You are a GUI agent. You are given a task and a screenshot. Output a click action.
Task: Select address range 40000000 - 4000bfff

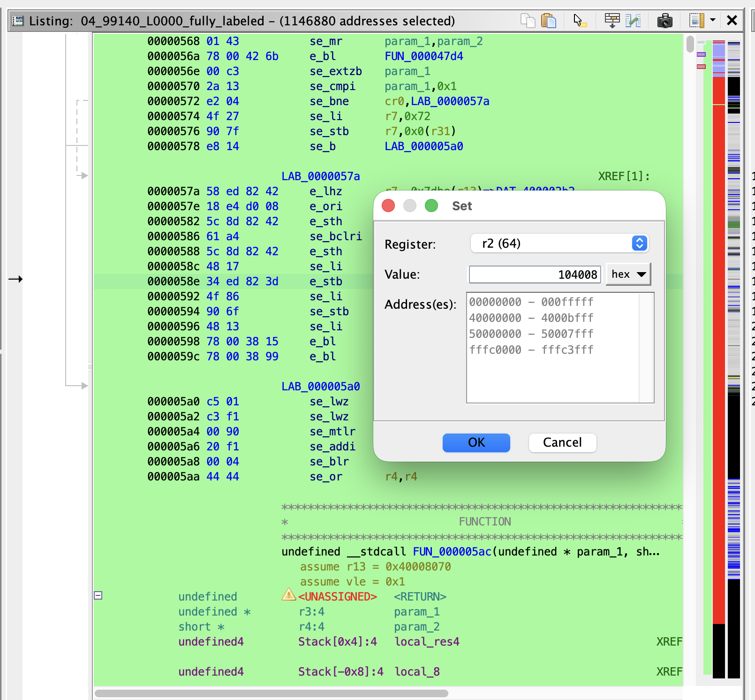[531, 318]
